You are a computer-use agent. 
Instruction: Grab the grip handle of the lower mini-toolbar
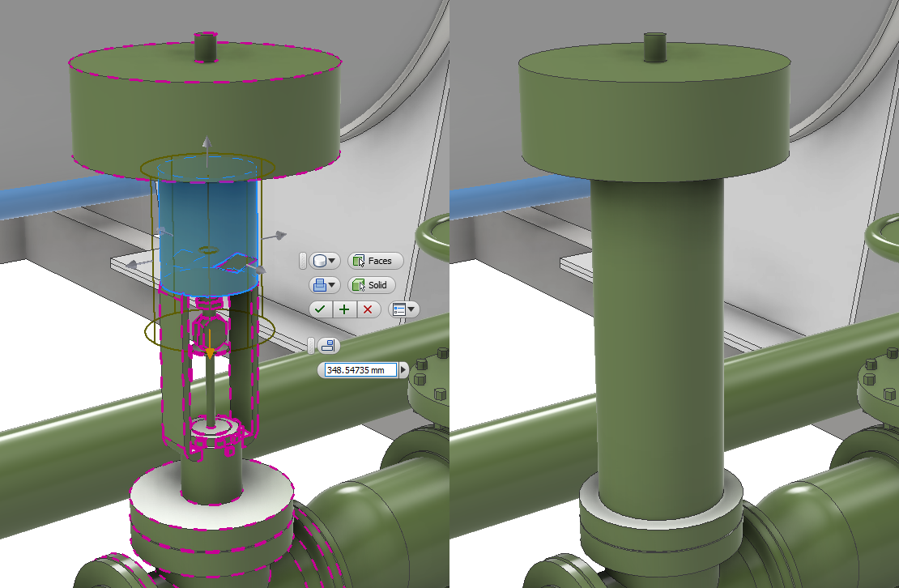[311, 346]
